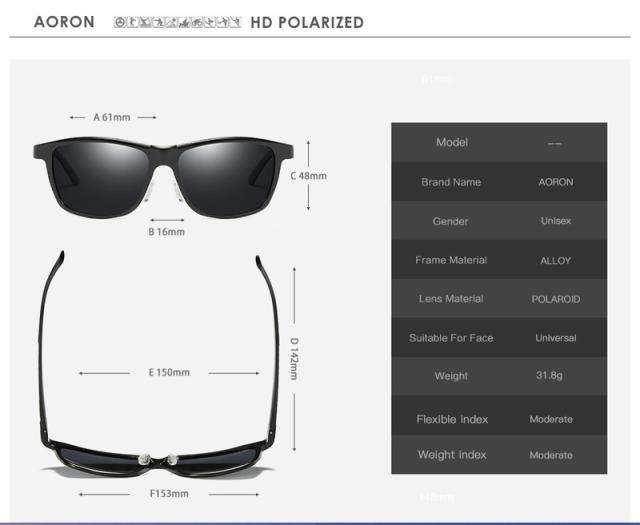Click the C 48mm lens height label
The height and width of the screenshot is (525, 640).
tap(308, 176)
